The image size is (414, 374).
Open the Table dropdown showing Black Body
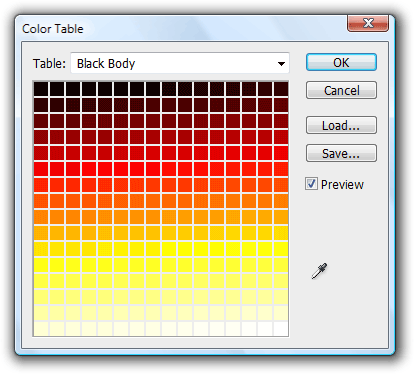pyautogui.click(x=180, y=63)
